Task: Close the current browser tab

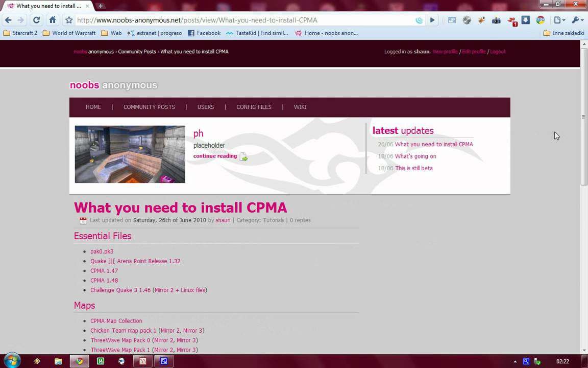Action: point(87,6)
